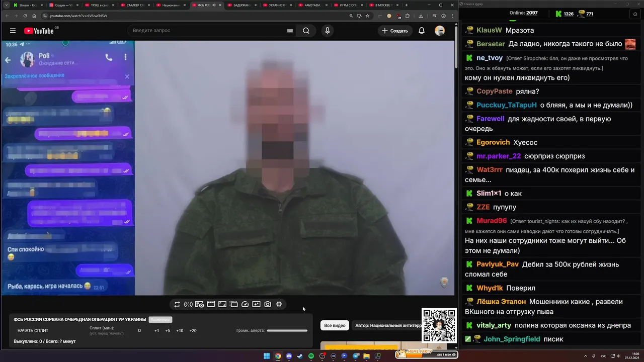Click the clapperboard icon in player toolbar

[211, 304]
